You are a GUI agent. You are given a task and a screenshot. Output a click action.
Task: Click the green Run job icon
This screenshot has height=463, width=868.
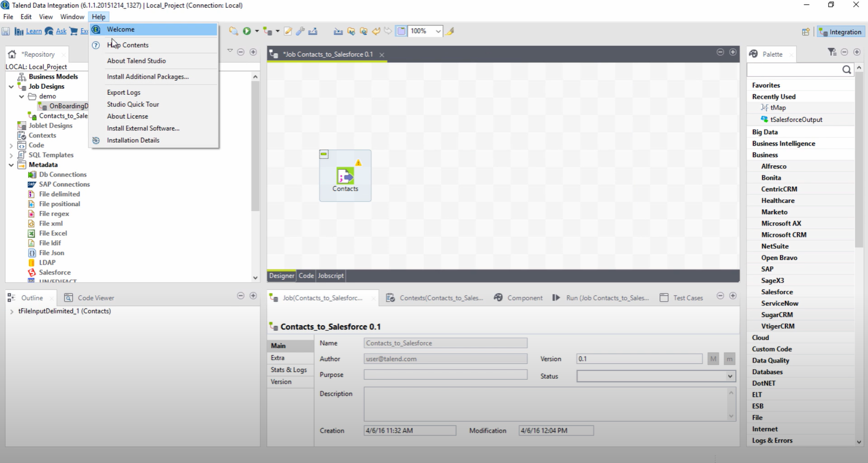point(247,31)
